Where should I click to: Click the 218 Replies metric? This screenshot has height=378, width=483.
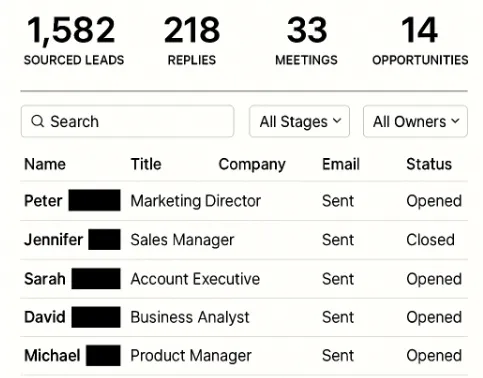192,40
